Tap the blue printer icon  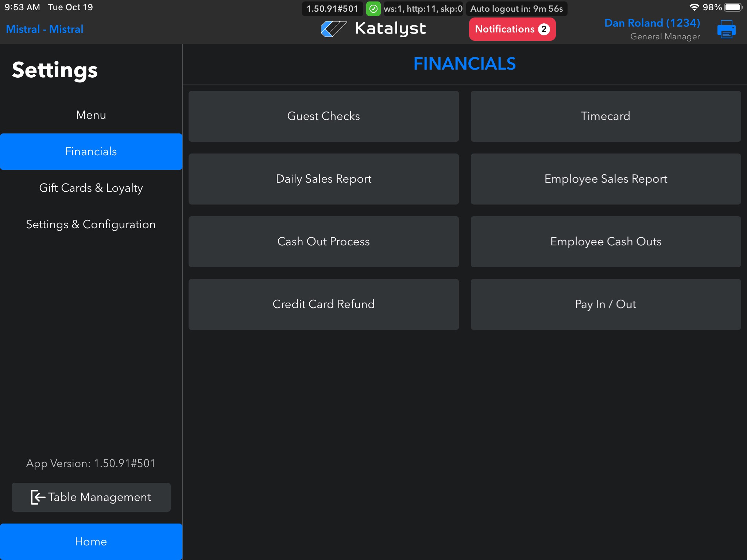click(x=726, y=29)
